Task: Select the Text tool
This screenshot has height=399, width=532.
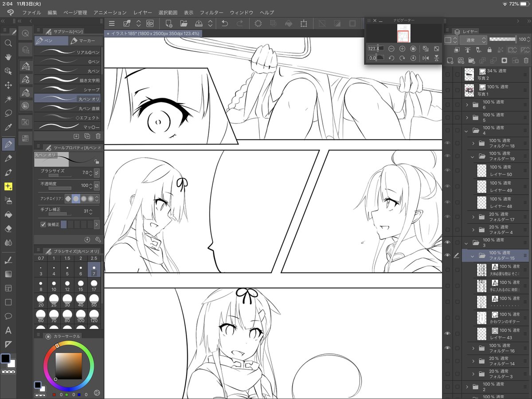Action: [x=8, y=330]
